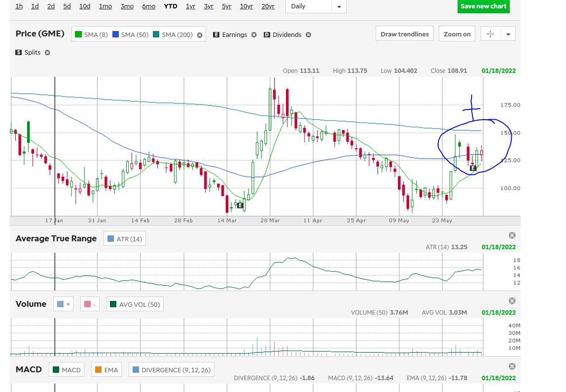Click the June earnings E marker on chart
The image size is (566, 392).
473,168
